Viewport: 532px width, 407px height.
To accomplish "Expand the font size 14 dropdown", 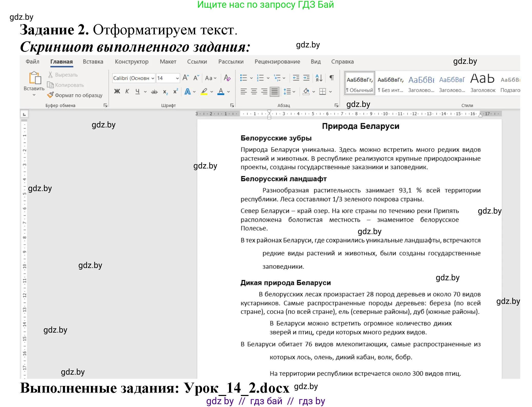I will [178, 78].
